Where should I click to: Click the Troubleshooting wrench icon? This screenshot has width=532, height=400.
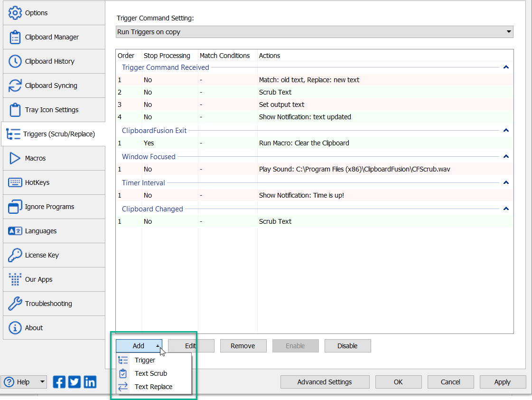tap(15, 304)
